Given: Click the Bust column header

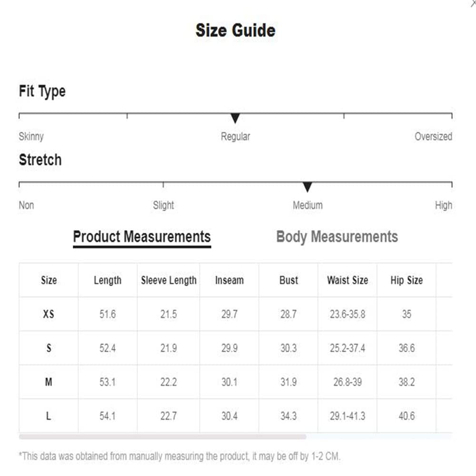Looking at the screenshot, I should click(288, 280).
